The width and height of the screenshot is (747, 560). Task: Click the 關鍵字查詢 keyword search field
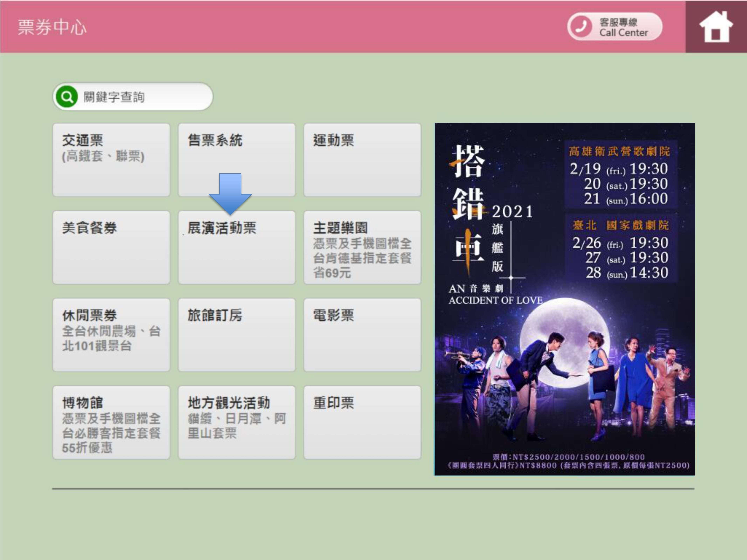[133, 97]
